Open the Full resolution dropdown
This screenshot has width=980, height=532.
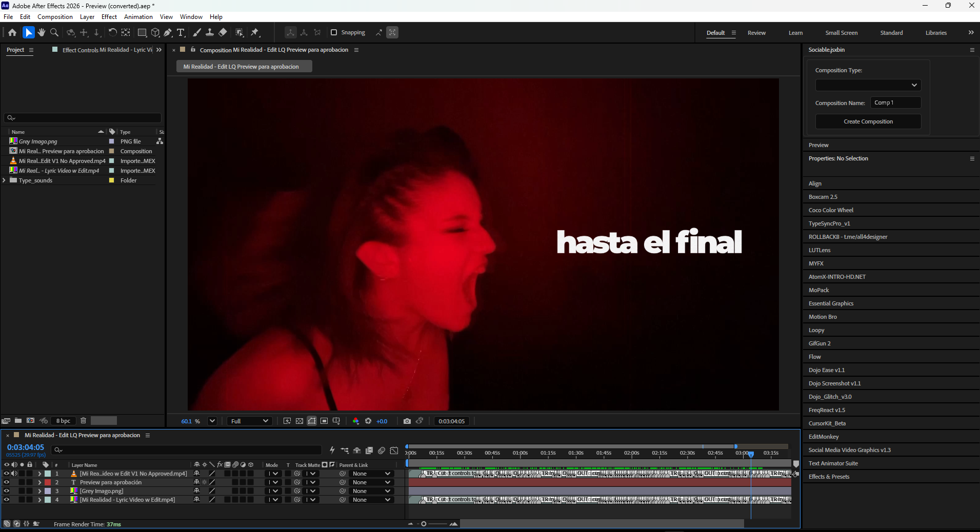coord(250,421)
